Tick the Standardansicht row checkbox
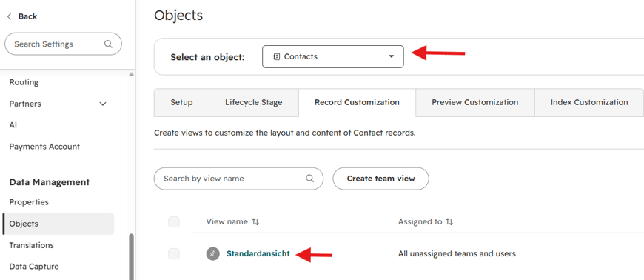This screenshot has height=280, width=644. pos(174,253)
